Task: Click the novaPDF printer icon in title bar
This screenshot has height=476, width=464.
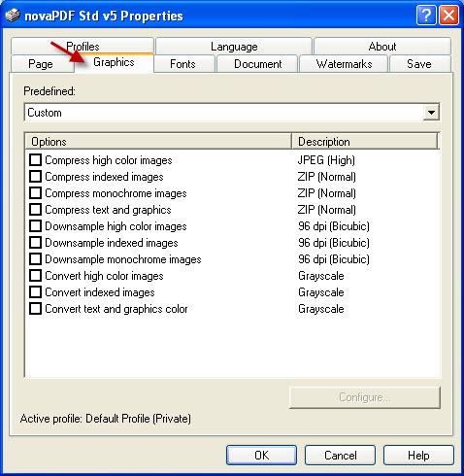Action: (x=13, y=16)
